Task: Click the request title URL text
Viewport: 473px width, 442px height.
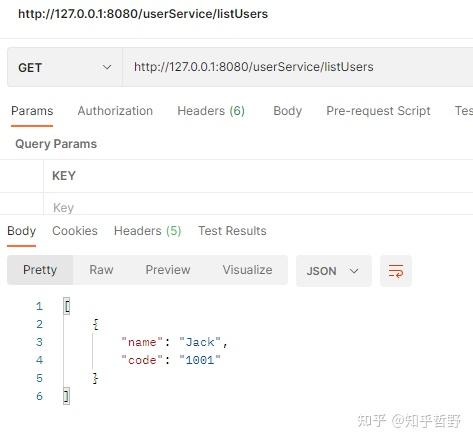Action: (143, 14)
